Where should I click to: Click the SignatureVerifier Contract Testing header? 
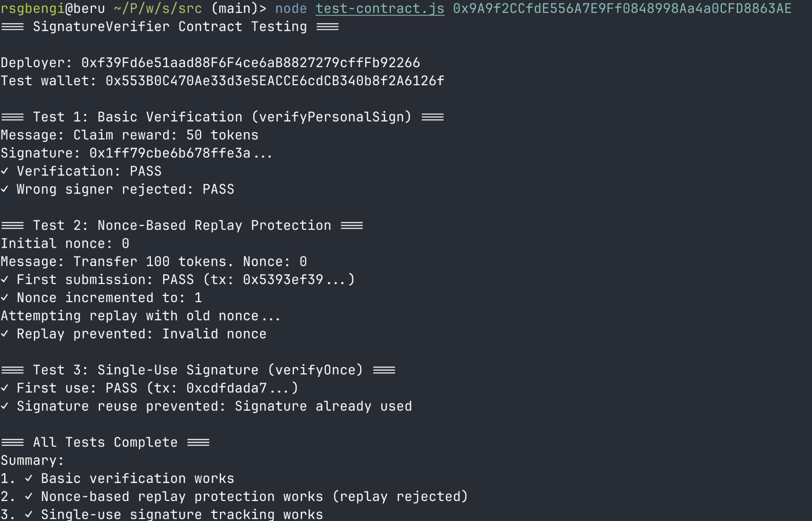pos(170,27)
